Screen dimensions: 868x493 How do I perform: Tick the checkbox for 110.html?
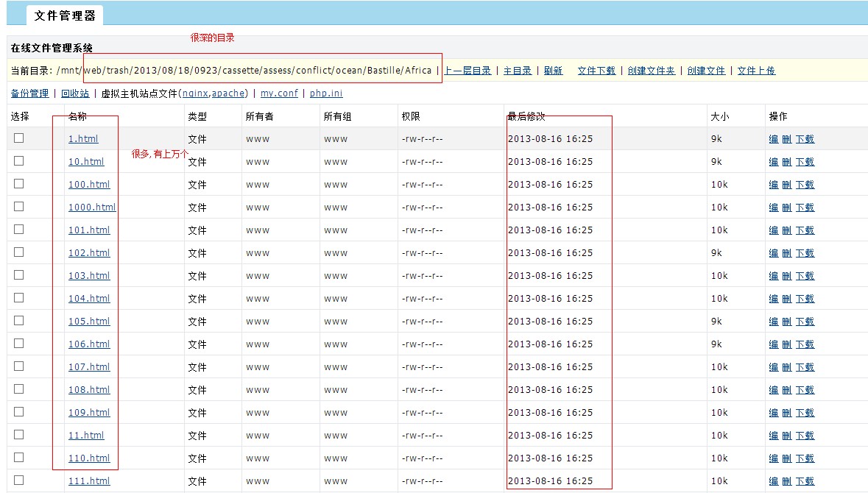point(19,458)
